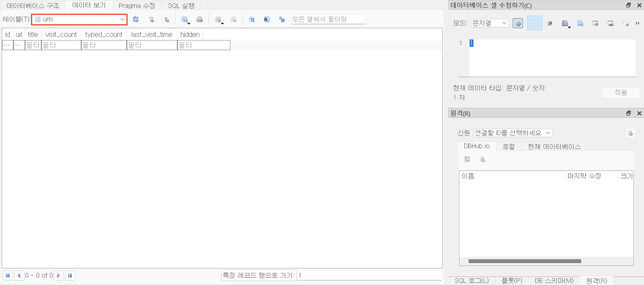Open the urls table dropdown

[x=80, y=19]
